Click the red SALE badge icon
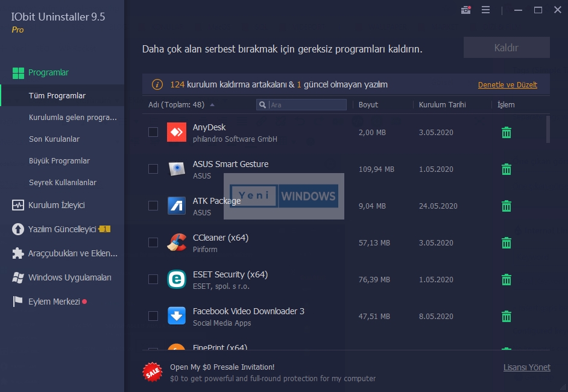 coord(153,372)
